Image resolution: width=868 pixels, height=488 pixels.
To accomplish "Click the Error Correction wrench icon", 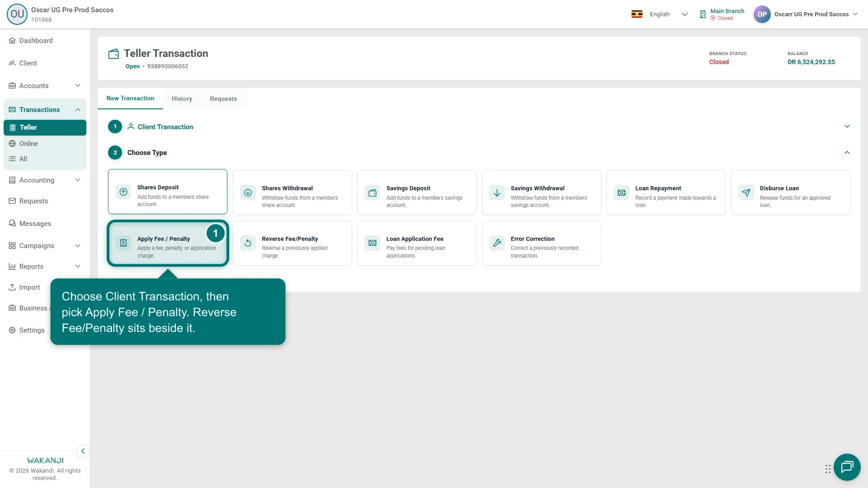I will pos(497,243).
